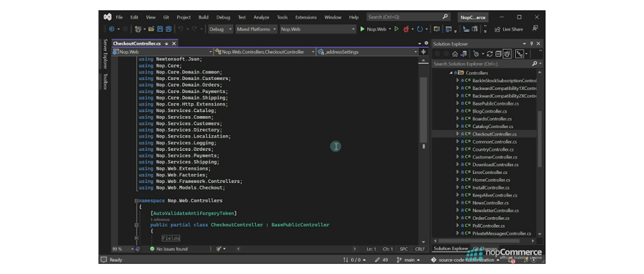Open the Nop.Web startup project dropdown

click(318, 29)
